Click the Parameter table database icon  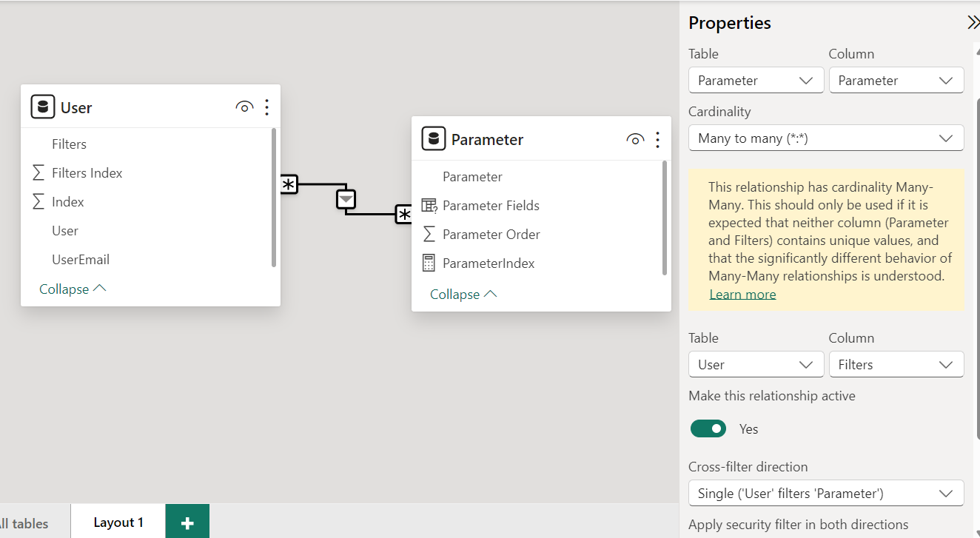(x=434, y=139)
